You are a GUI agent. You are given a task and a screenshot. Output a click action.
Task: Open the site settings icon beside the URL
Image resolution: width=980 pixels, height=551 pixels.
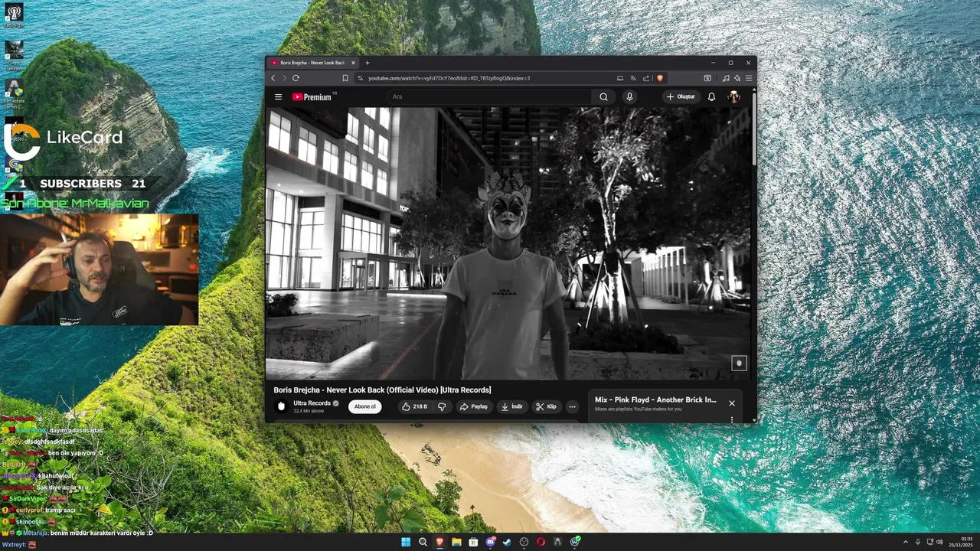pyautogui.click(x=361, y=78)
